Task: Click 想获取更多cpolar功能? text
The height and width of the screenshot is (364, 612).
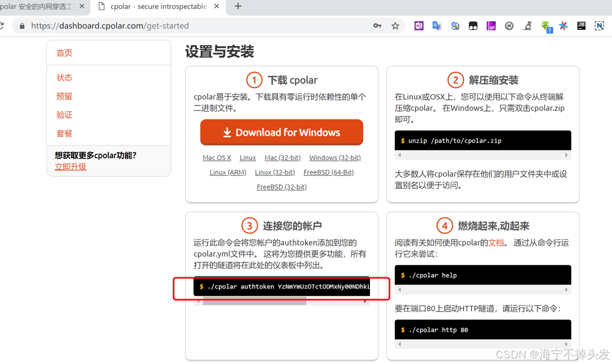Action: tap(96, 156)
